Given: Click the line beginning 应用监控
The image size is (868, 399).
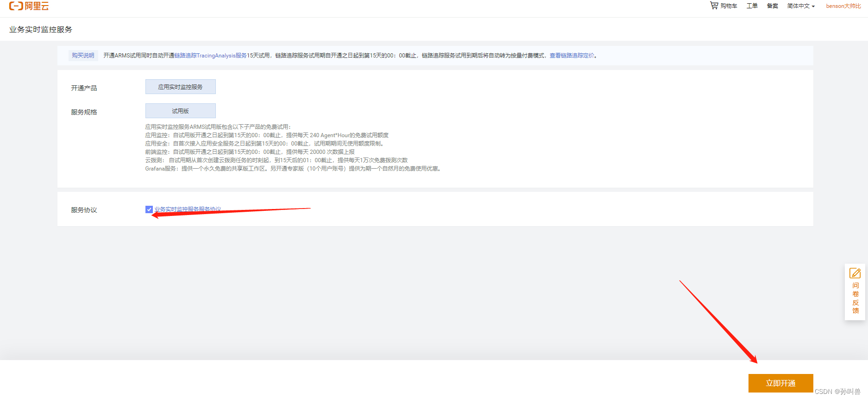Looking at the screenshot, I should click(267, 135).
